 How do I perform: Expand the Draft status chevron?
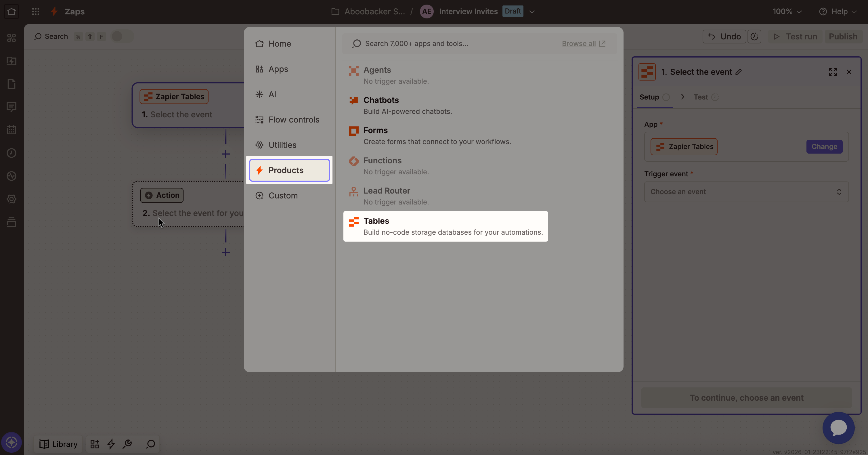[532, 12]
